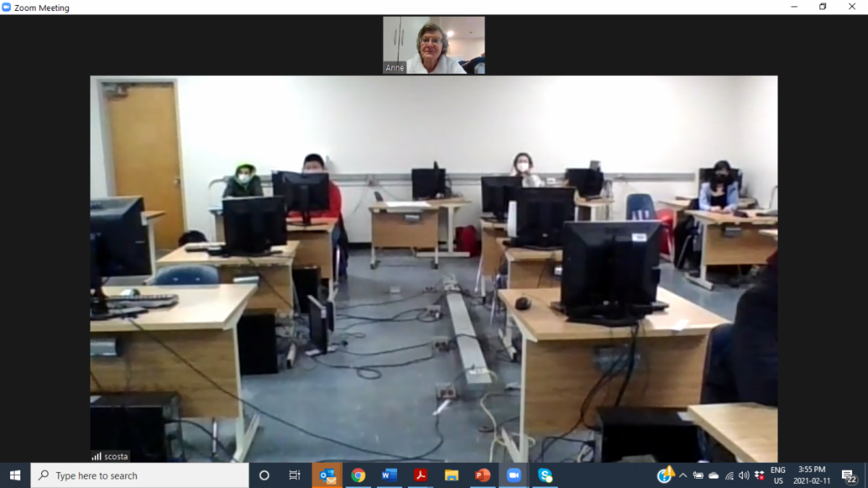This screenshot has height=488, width=868.
Task: Click the red Dropbox-style tray icon
Action: pyautogui.click(x=759, y=475)
